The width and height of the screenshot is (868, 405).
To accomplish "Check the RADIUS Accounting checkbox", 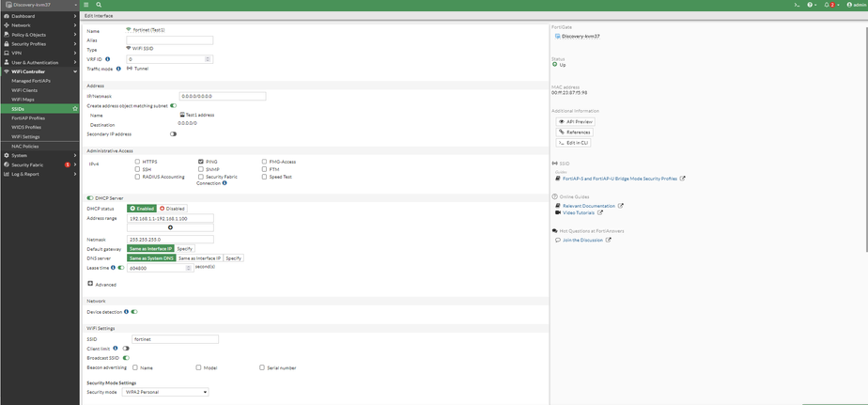I will point(137,177).
